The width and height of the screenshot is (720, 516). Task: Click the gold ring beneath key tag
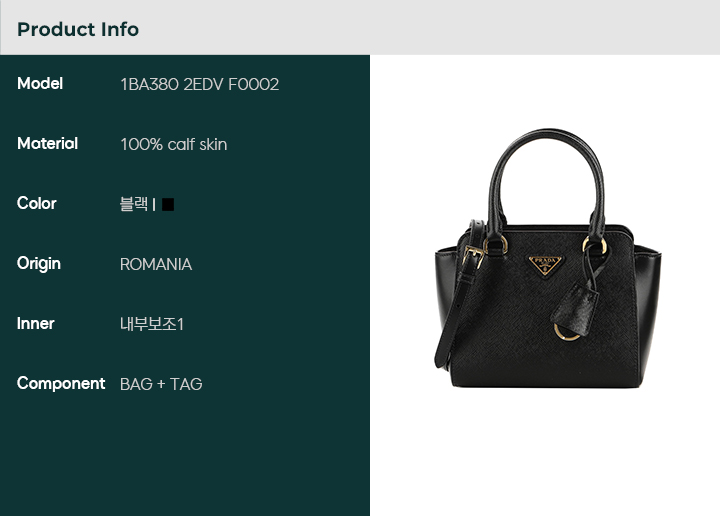click(x=566, y=333)
